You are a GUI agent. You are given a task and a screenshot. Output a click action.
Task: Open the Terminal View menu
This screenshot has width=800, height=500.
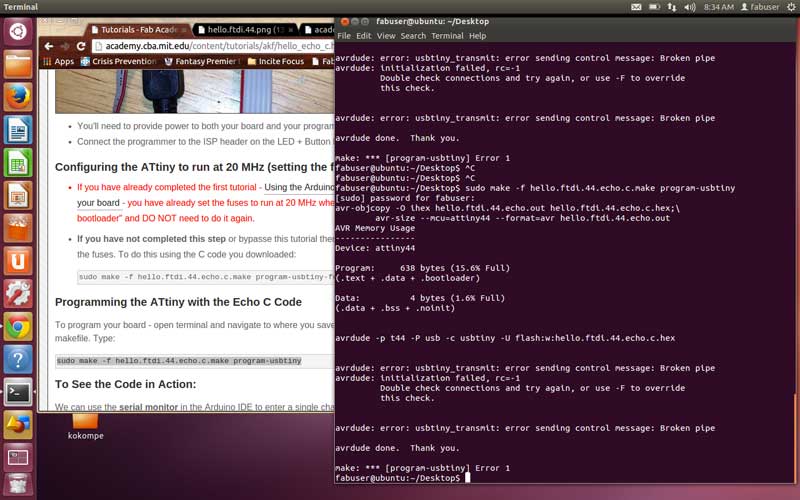pyautogui.click(x=386, y=36)
